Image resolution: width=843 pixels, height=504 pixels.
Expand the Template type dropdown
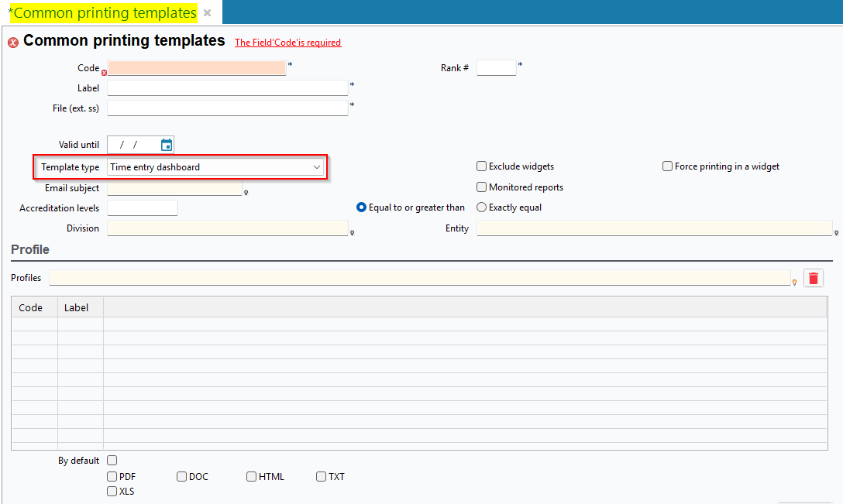[316, 167]
